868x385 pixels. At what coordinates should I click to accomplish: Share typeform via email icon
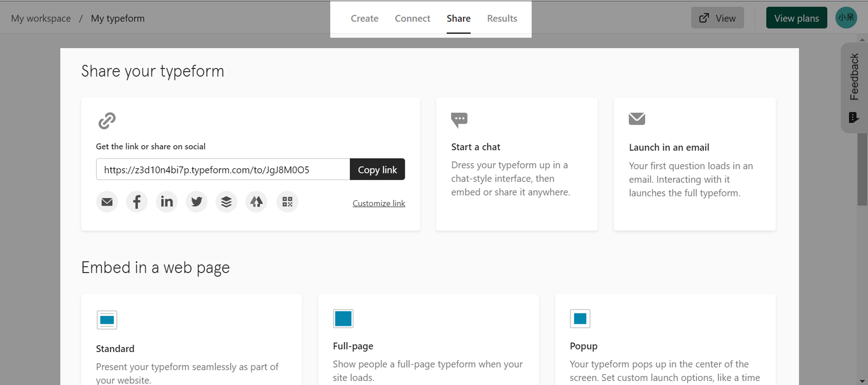(107, 202)
